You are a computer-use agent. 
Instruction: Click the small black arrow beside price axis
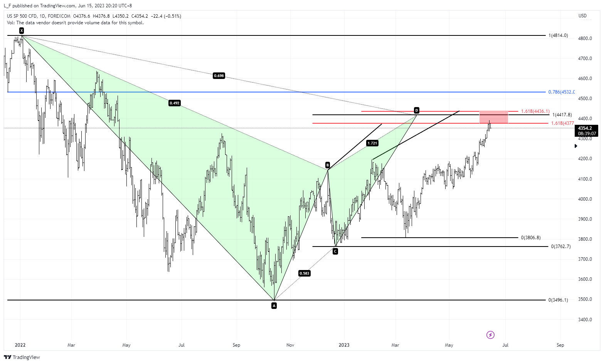[x=576, y=146]
